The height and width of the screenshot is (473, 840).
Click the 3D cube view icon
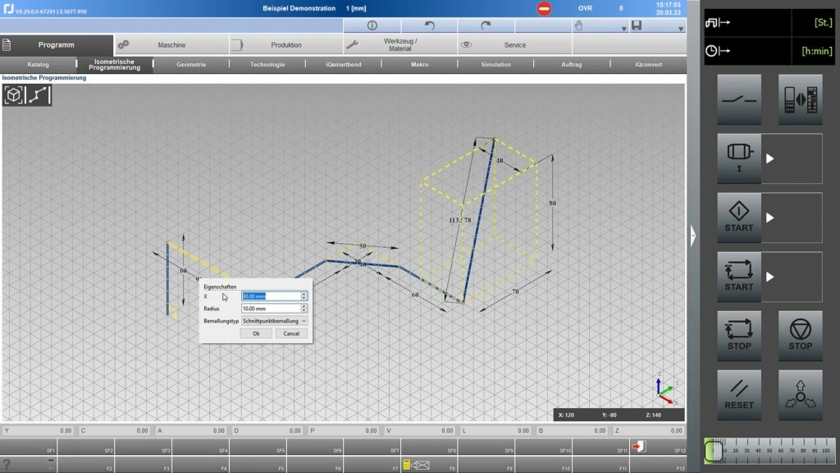(14, 95)
